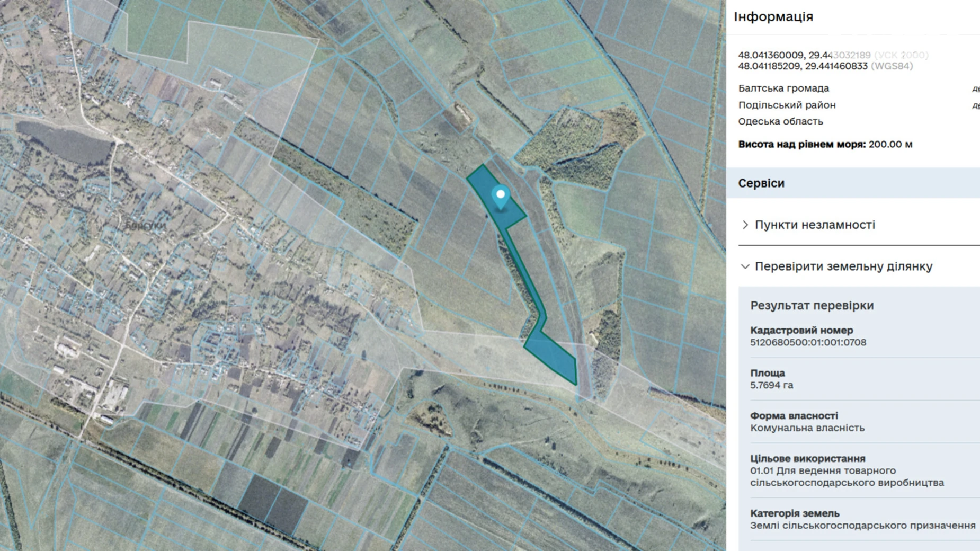Click the down chevron beside Перевірити земельну ділянку
This screenshot has height=551, width=980.
(x=745, y=266)
